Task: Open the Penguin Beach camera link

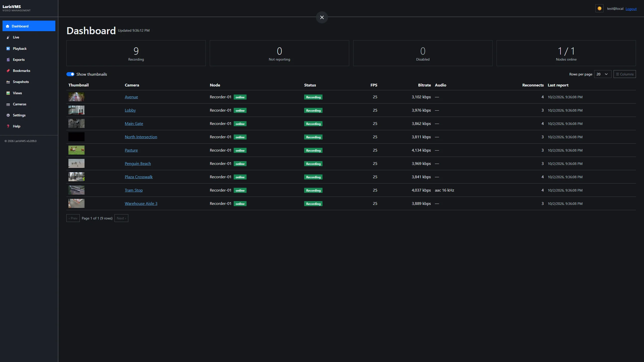Action: click(x=138, y=163)
